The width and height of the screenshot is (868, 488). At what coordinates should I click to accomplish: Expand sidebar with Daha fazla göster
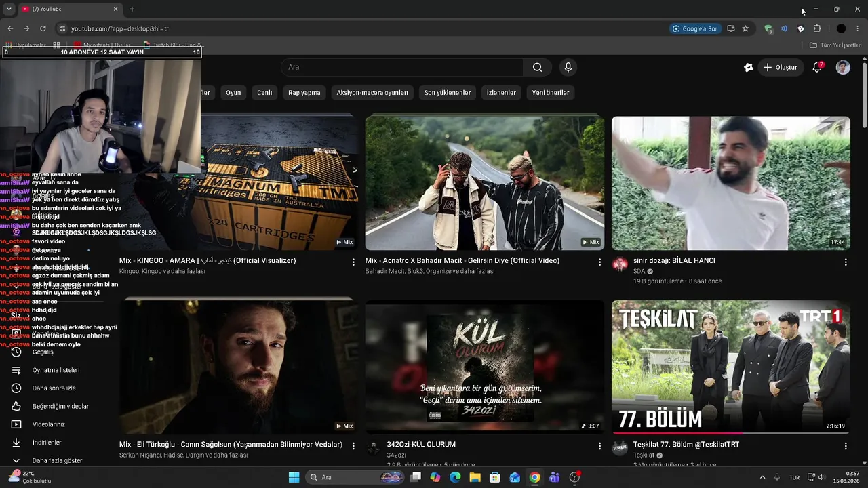click(57, 460)
